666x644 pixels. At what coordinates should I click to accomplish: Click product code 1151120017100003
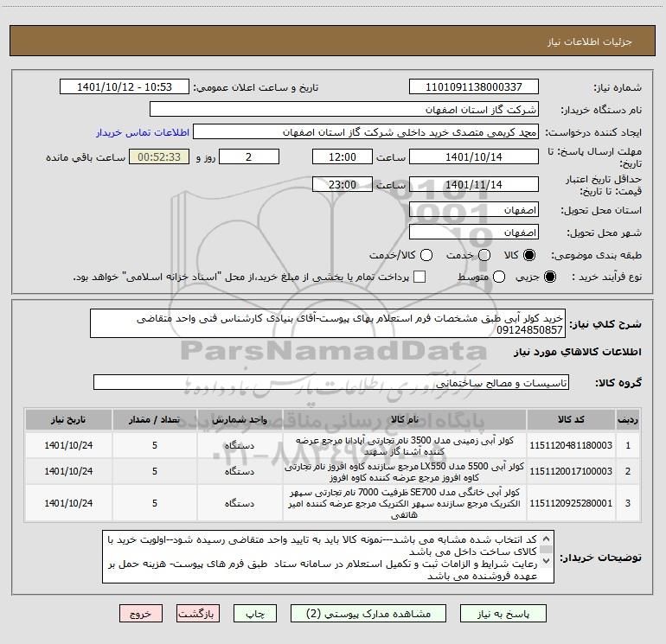pos(571,471)
